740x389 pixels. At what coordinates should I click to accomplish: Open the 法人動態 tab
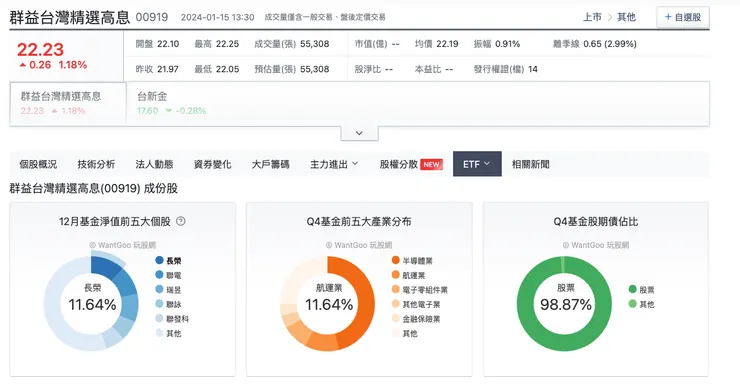point(154,164)
